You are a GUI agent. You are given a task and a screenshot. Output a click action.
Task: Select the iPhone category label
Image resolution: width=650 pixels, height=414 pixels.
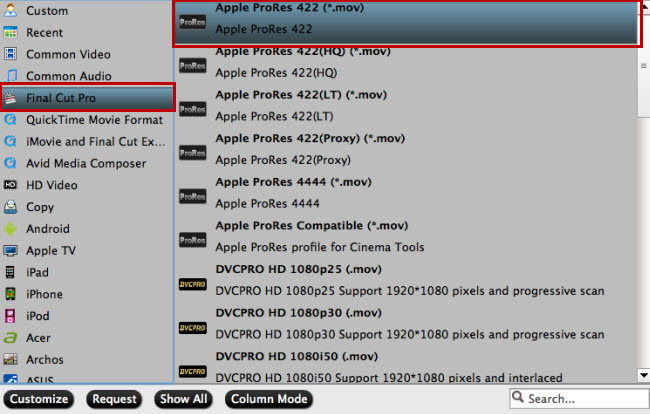[x=44, y=294]
